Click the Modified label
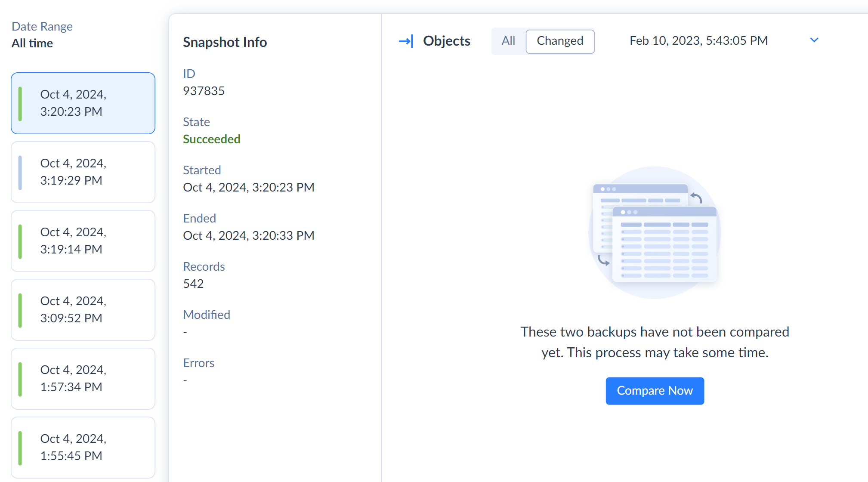868x482 pixels. pyautogui.click(x=207, y=315)
